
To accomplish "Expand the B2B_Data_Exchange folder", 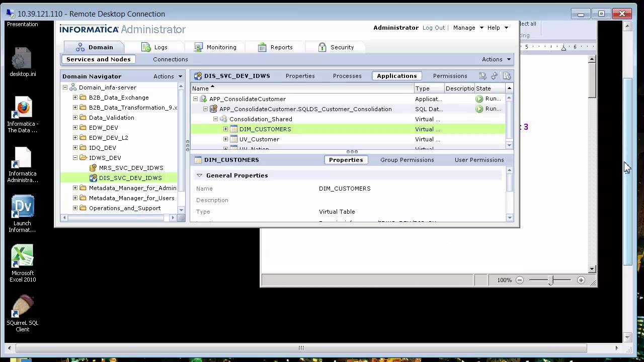I will click(x=75, y=98).
